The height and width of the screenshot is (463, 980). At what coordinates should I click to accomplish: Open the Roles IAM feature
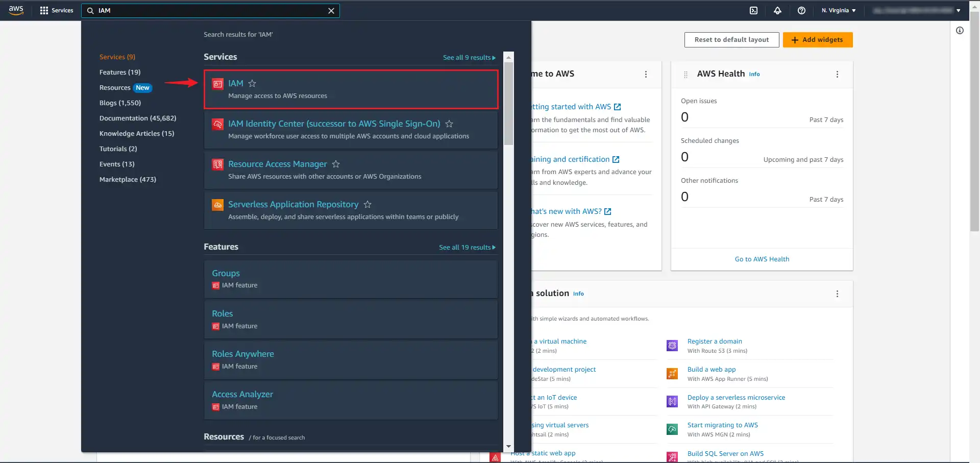(x=222, y=313)
